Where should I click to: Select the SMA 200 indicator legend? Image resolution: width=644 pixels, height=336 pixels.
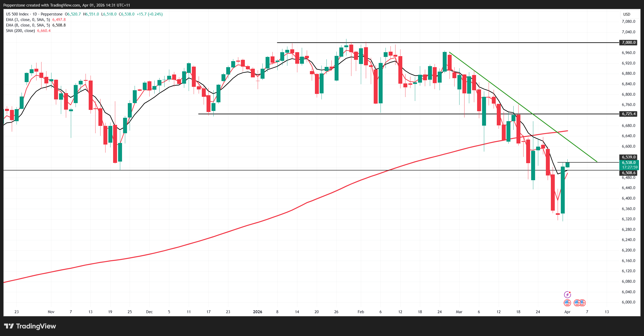click(x=20, y=31)
